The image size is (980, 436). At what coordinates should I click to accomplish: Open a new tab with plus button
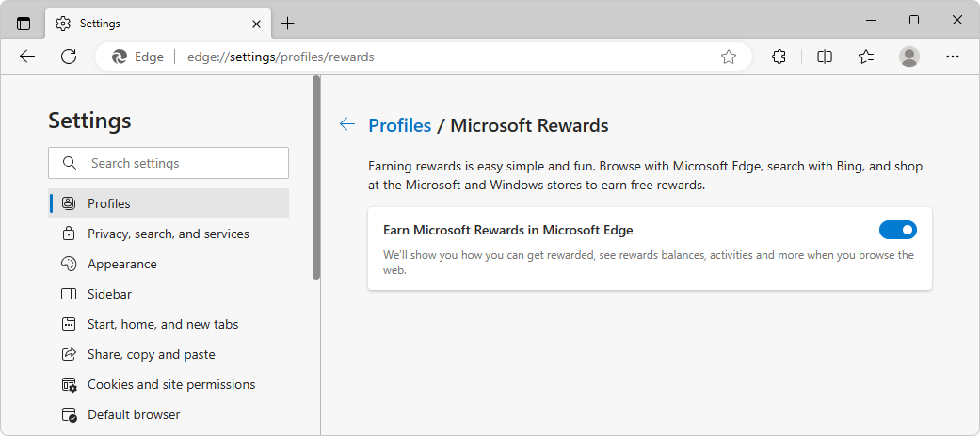point(287,24)
